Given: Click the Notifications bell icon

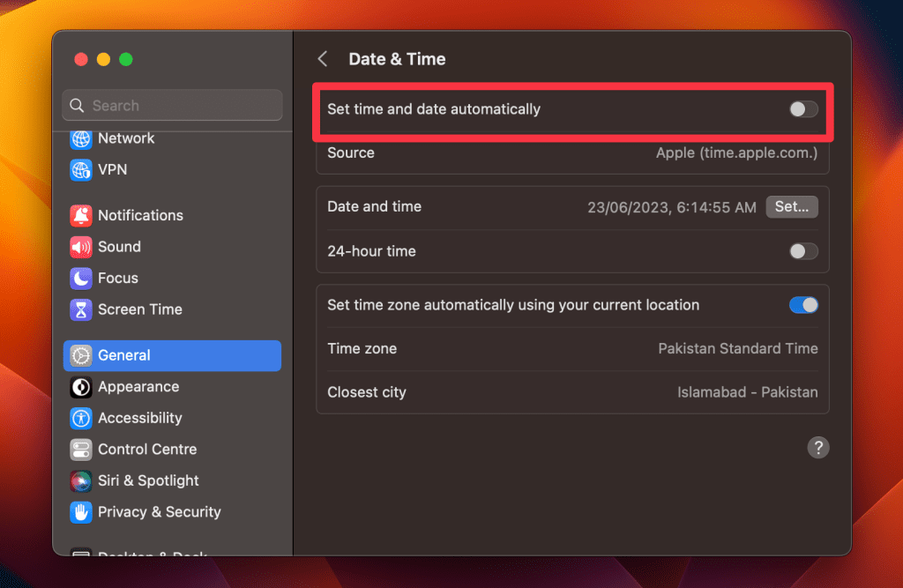Looking at the screenshot, I should 81,215.
